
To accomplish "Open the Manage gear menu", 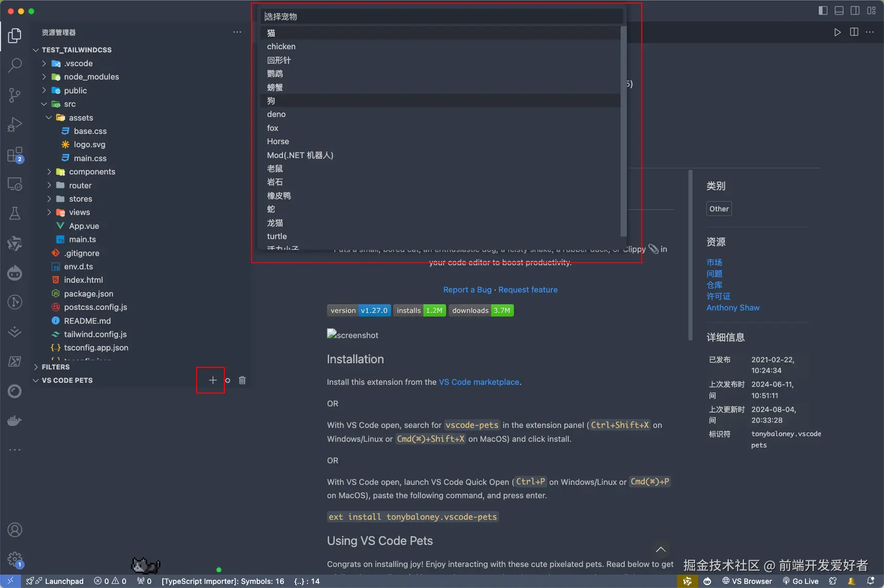I will (15, 559).
